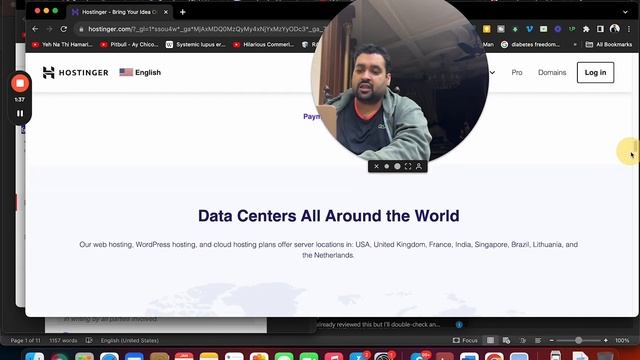Zoom in with Word plus button
The height and width of the screenshot is (360, 640).
pos(606,340)
